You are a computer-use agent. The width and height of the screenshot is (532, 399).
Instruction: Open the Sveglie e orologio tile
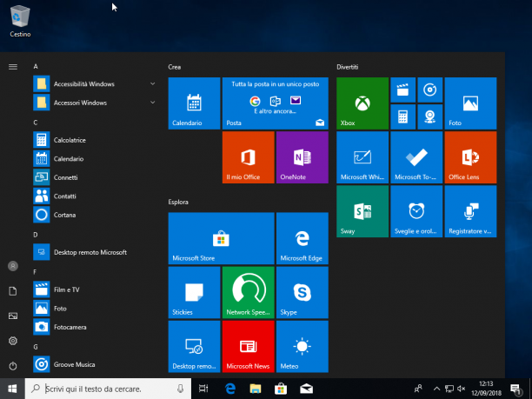pyautogui.click(x=416, y=211)
